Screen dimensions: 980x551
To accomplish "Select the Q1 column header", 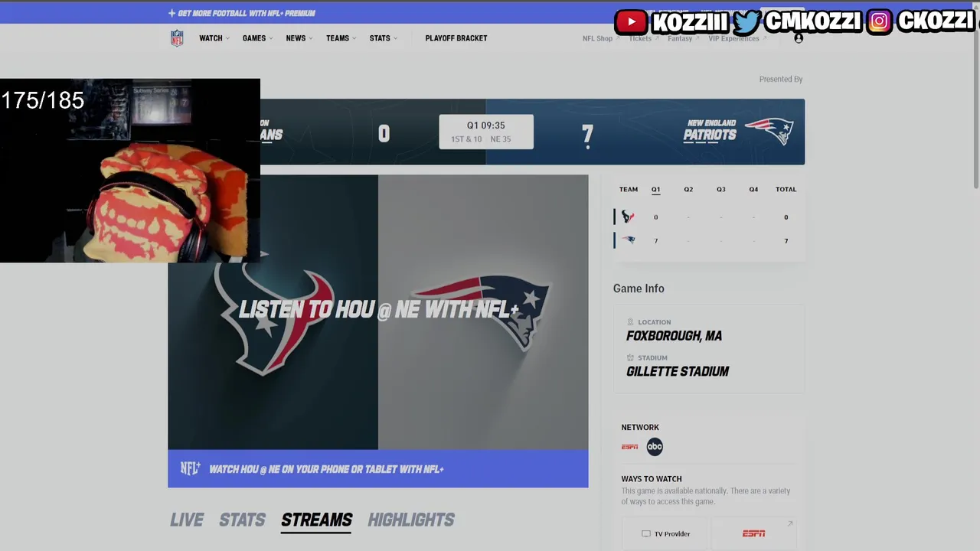I will point(655,189).
